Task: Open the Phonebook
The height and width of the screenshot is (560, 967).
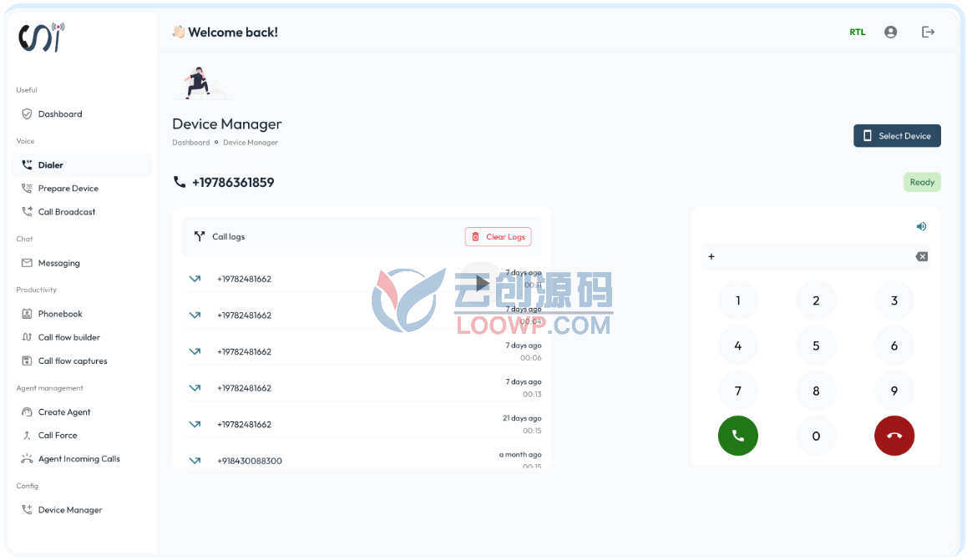Action: pyautogui.click(x=81, y=314)
